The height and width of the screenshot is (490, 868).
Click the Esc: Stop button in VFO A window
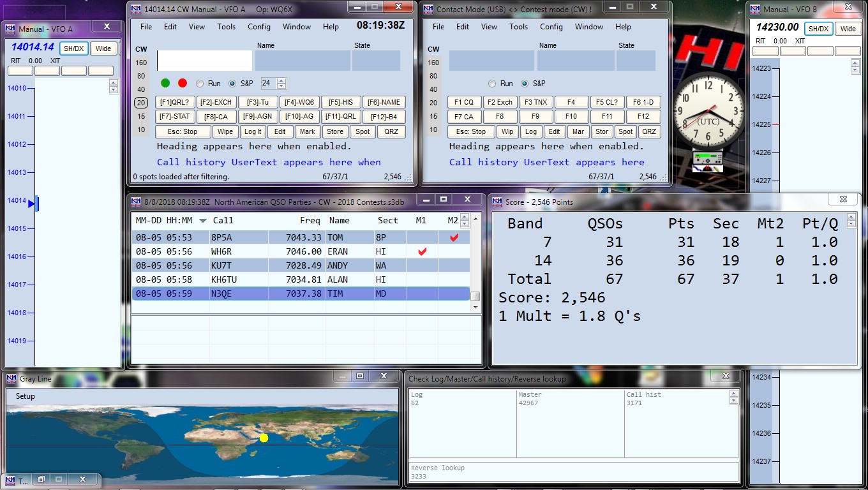[183, 131]
